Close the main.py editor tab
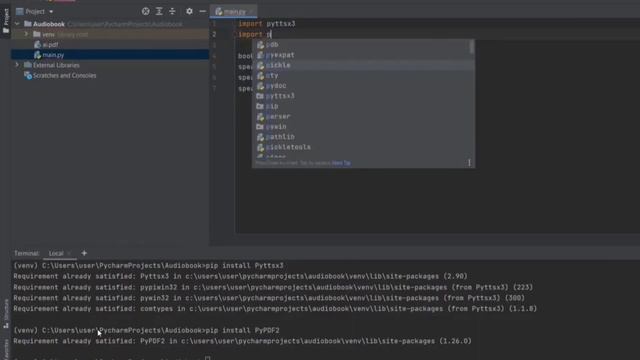The height and width of the screenshot is (360, 640). point(251,12)
